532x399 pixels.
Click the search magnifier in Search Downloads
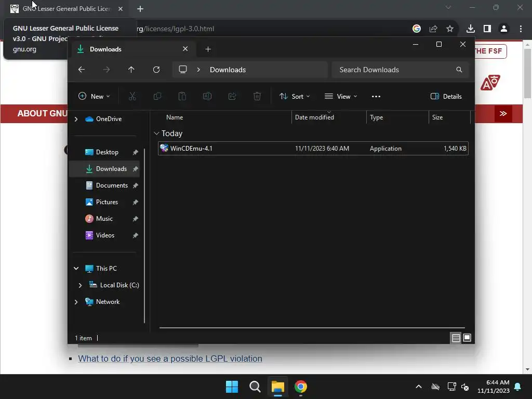tap(459, 70)
